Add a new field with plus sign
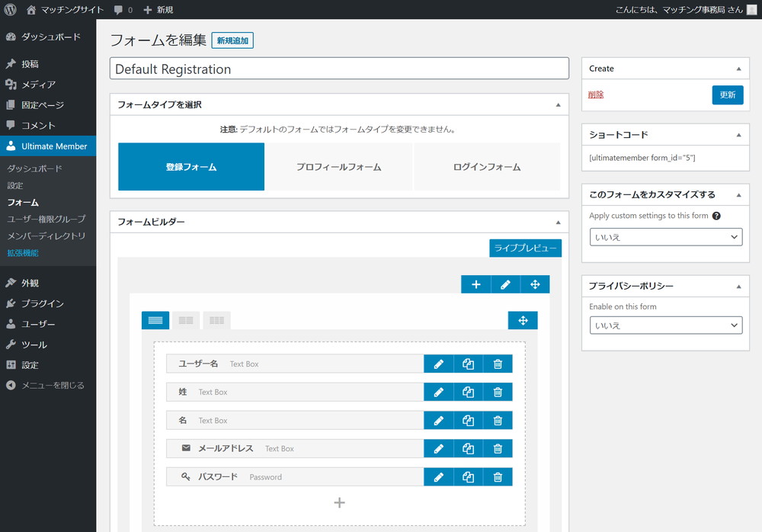 tap(339, 503)
